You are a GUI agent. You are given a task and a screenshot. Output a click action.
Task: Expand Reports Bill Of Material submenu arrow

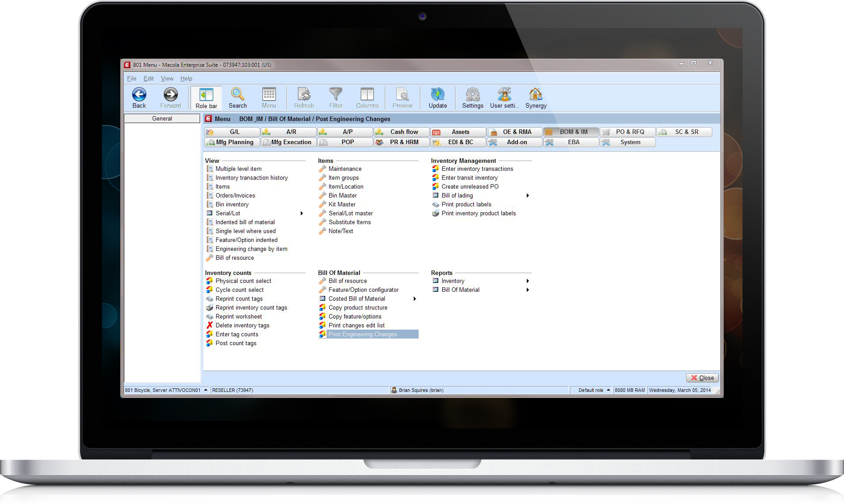(x=528, y=290)
